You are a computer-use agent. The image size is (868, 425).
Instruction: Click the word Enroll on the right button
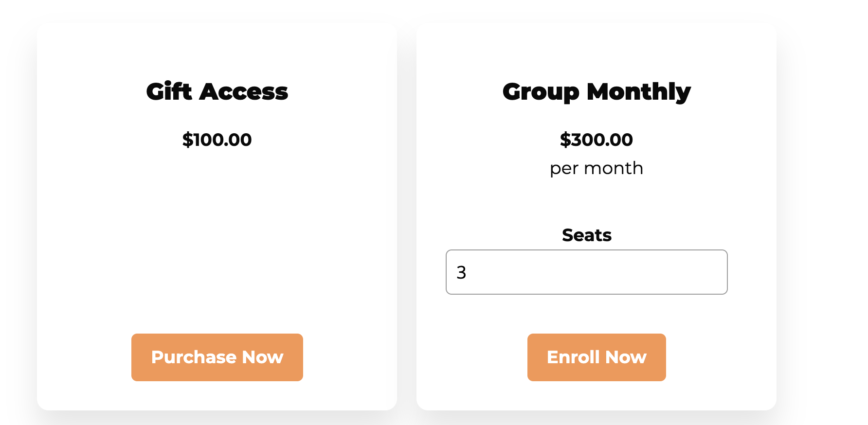[573, 357]
